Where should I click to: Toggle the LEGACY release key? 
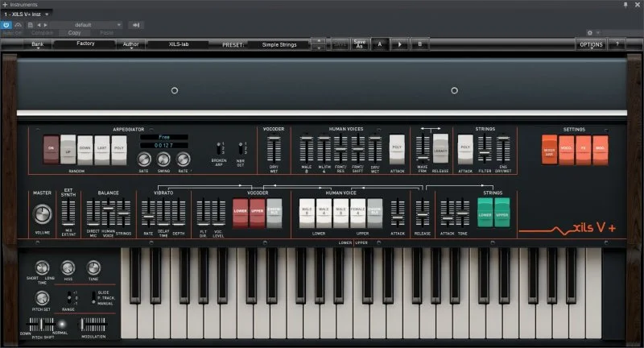[440, 150]
